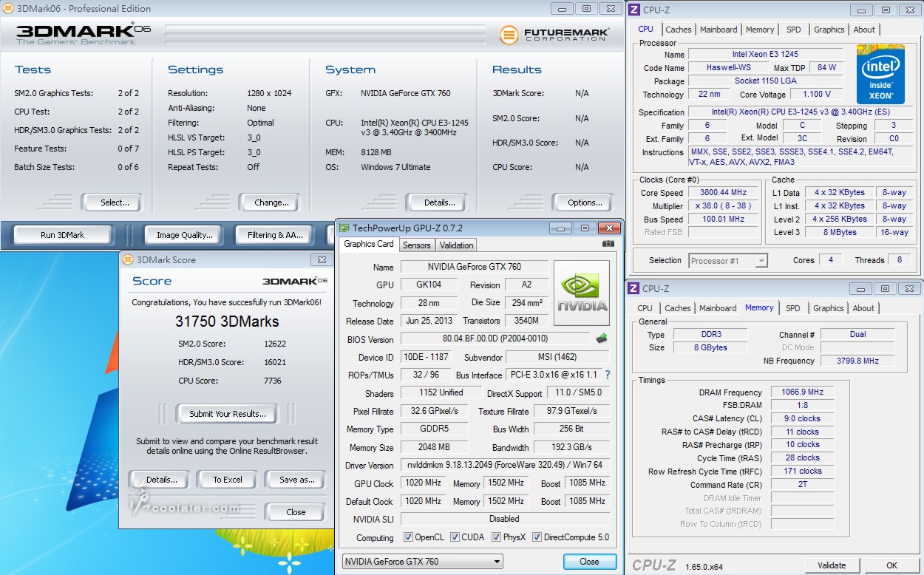The height and width of the screenshot is (575, 924).
Task: Click the CPU-Z Validate button
Action: (832, 565)
